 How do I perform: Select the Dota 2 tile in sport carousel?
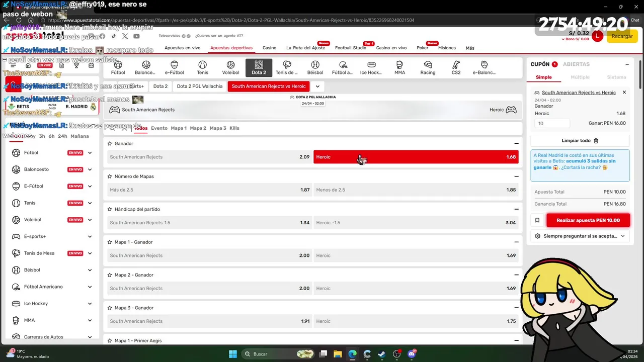pos(259,68)
